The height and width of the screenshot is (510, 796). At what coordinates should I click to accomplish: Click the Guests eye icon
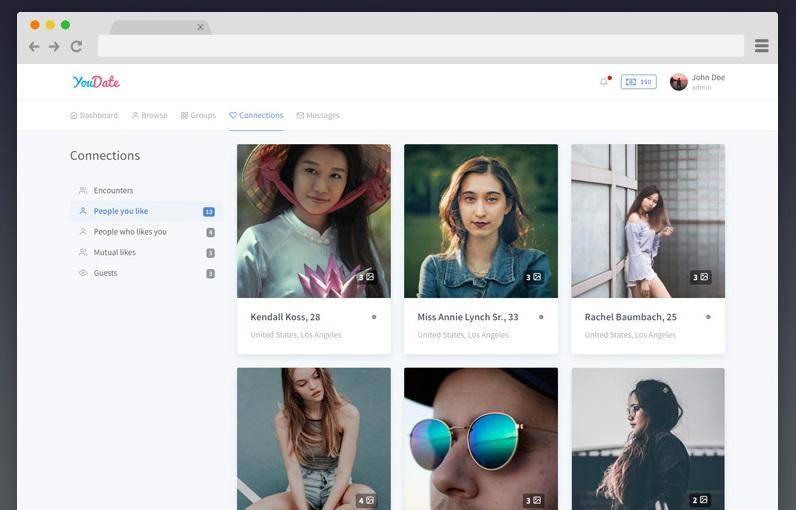(x=83, y=273)
